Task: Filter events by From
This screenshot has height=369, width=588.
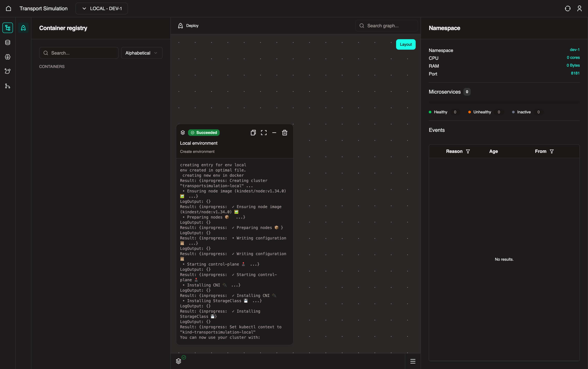Action: pos(552,151)
